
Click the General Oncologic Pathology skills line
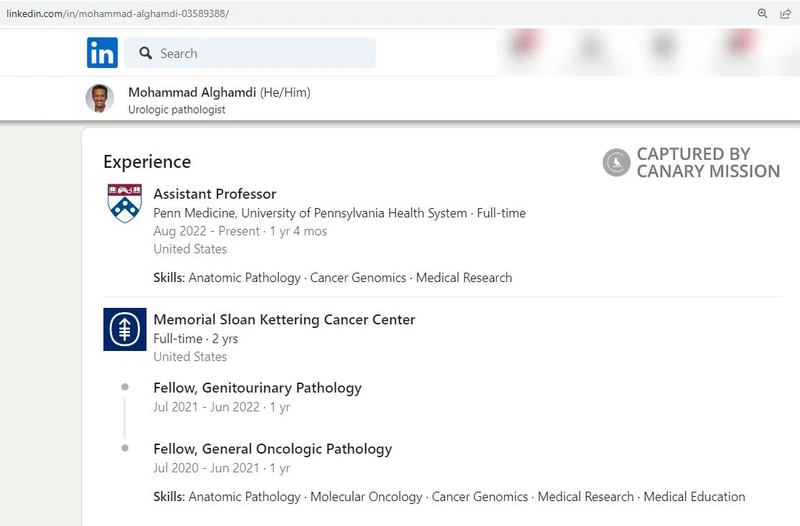coord(449,497)
